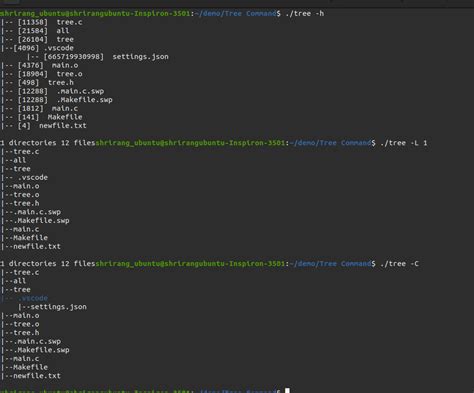Click the blue path on the ./tree -C line
Image resolution: width=474 pixels, height=393 pixels.
click(x=330, y=264)
